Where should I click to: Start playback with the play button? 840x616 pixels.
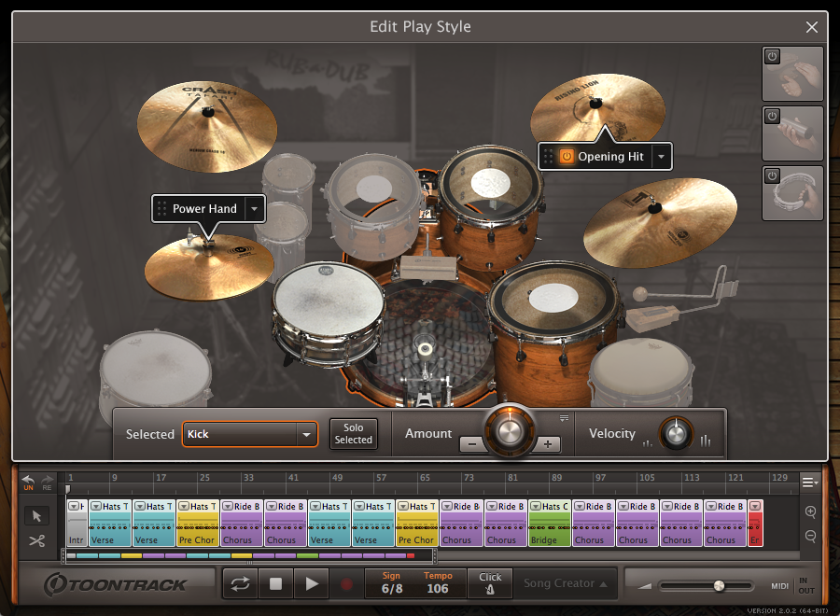(x=312, y=584)
